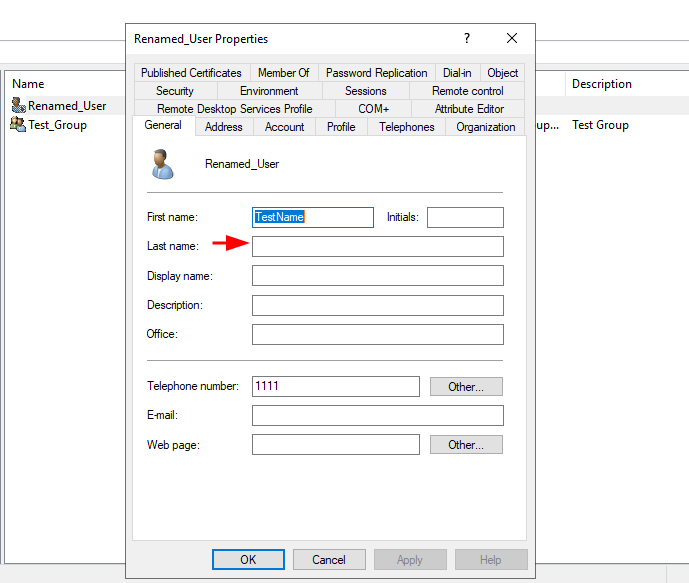The image size is (689, 583).
Task: Open the Account tab
Action: [284, 127]
